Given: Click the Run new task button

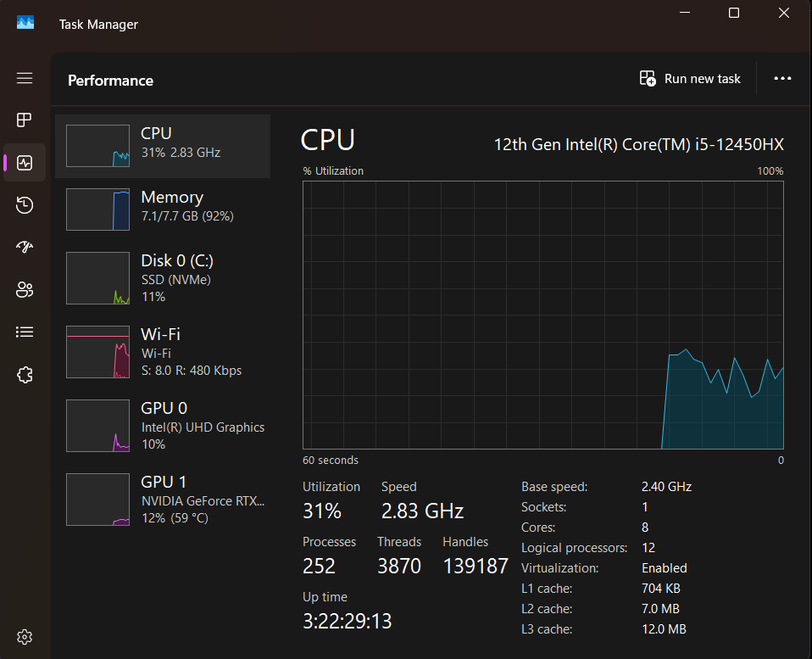Looking at the screenshot, I should pyautogui.click(x=690, y=79).
